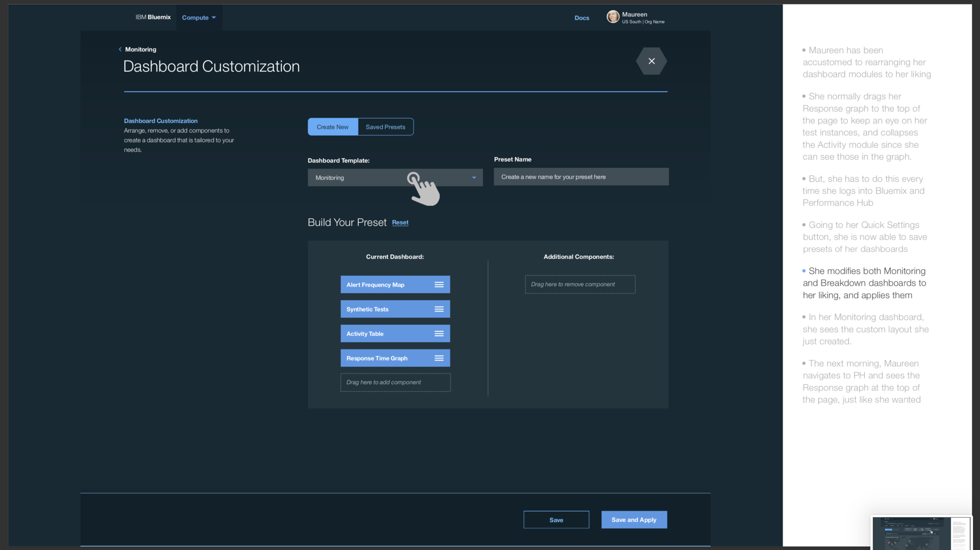Click Maureen's profile avatar picture

(613, 17)
